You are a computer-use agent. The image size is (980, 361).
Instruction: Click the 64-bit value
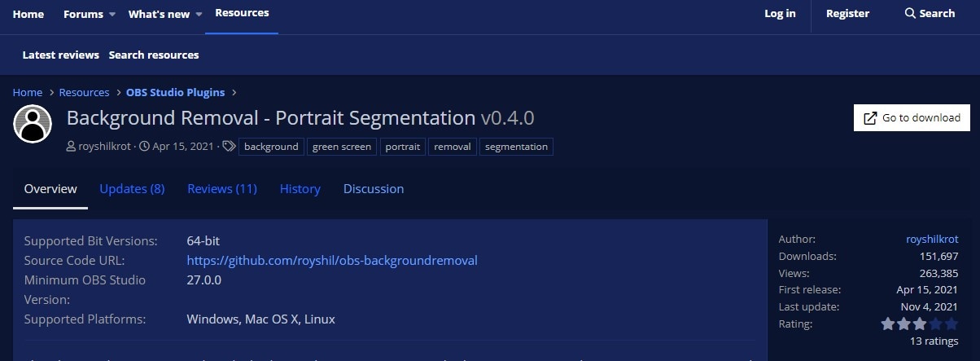(203, 241)
